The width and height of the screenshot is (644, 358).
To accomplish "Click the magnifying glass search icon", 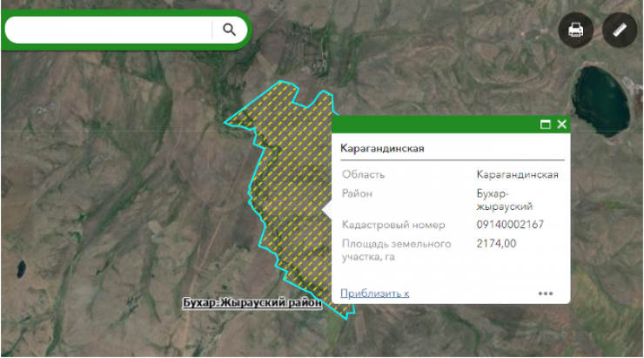I will pos(229,30).
